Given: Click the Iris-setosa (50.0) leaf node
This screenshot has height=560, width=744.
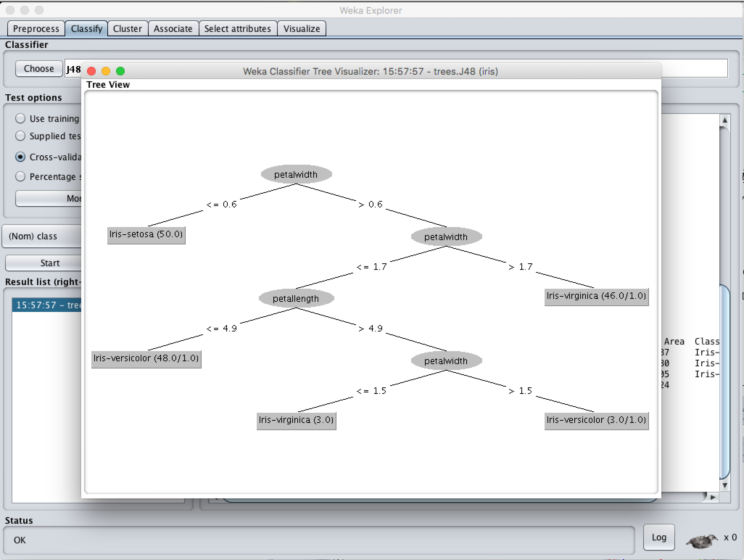Looking at the screenshot, I should click(146, 235).
